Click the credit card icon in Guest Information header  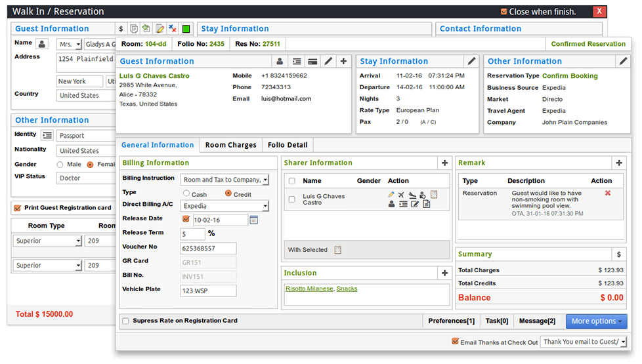pos(312,62)
